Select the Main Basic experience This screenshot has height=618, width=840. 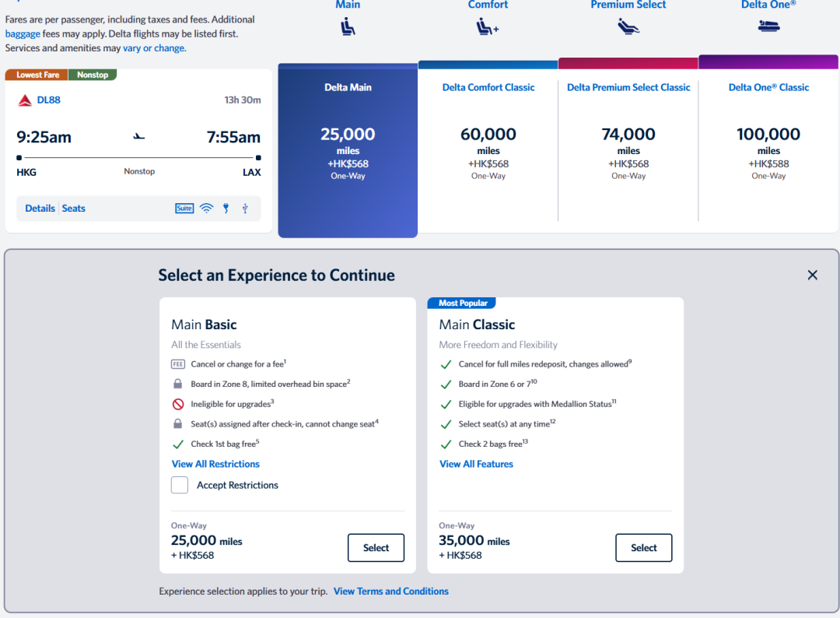pyautogui.click(x=376, y=548)
